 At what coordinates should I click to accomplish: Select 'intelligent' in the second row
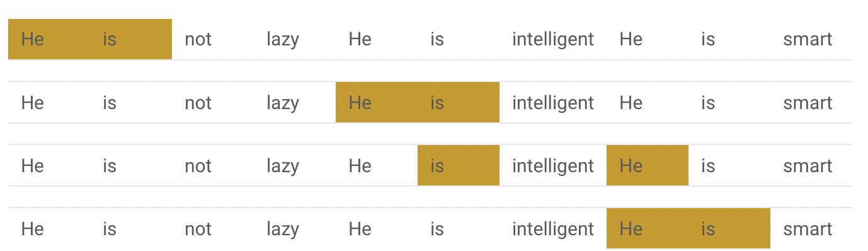[x=553, y=102]
